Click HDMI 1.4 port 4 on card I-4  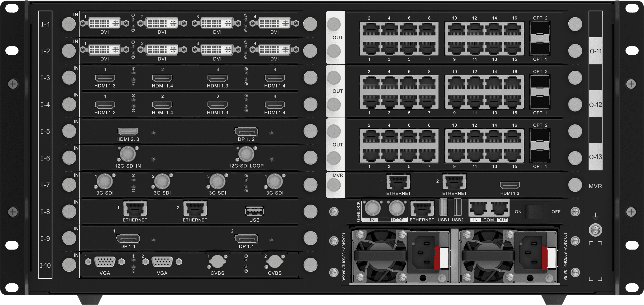[275, 105]
